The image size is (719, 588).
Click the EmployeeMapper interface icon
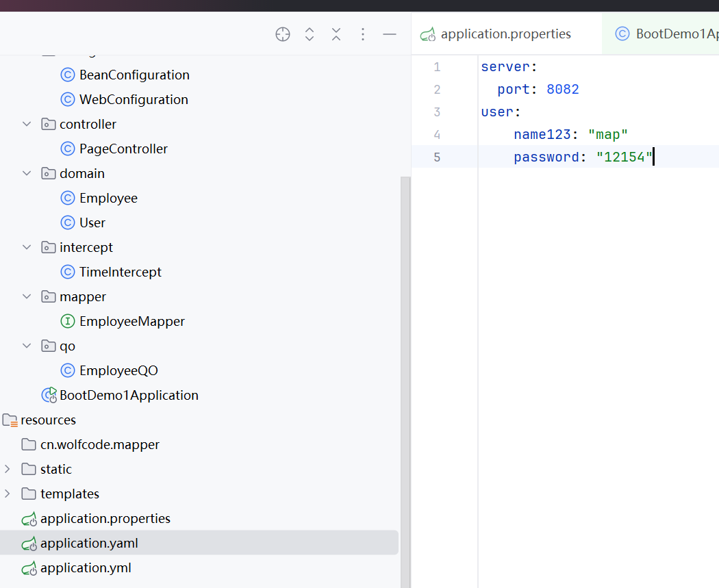click(68, 321)
